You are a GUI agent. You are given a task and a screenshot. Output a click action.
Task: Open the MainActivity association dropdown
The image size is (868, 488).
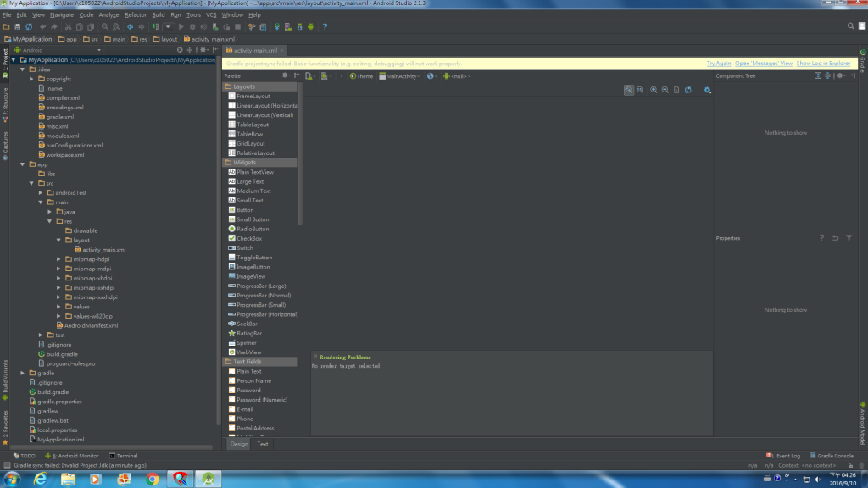[399, 76]
